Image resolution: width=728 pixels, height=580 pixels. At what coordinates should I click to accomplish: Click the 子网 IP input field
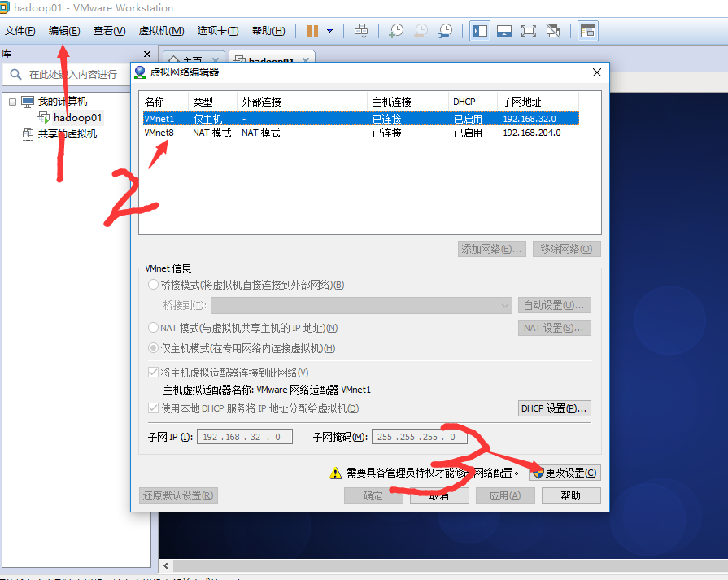tap(245, 437)
